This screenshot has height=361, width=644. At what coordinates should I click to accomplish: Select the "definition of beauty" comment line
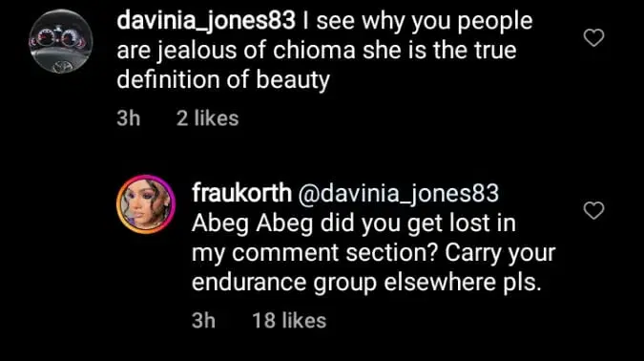(223, 79)
